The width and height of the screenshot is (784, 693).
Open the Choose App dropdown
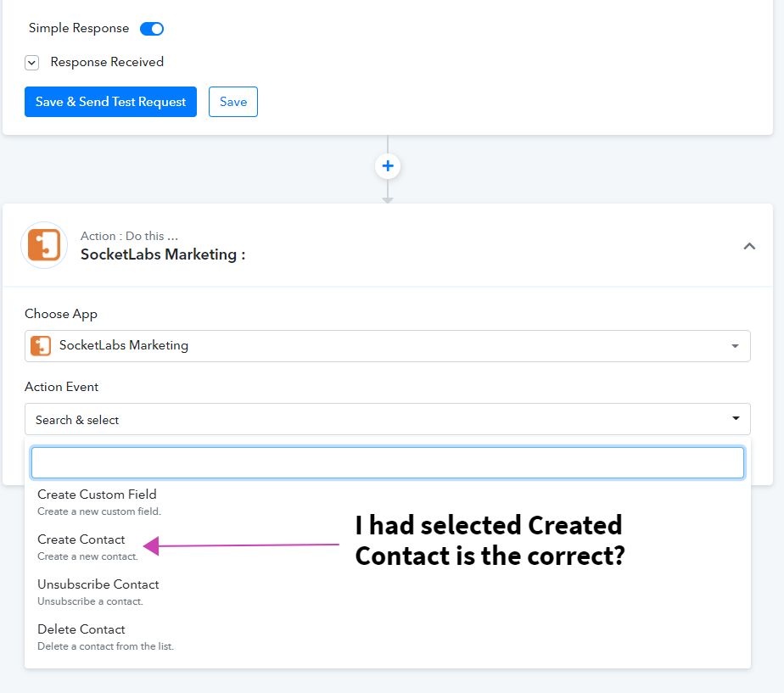(x=388, y=346)
